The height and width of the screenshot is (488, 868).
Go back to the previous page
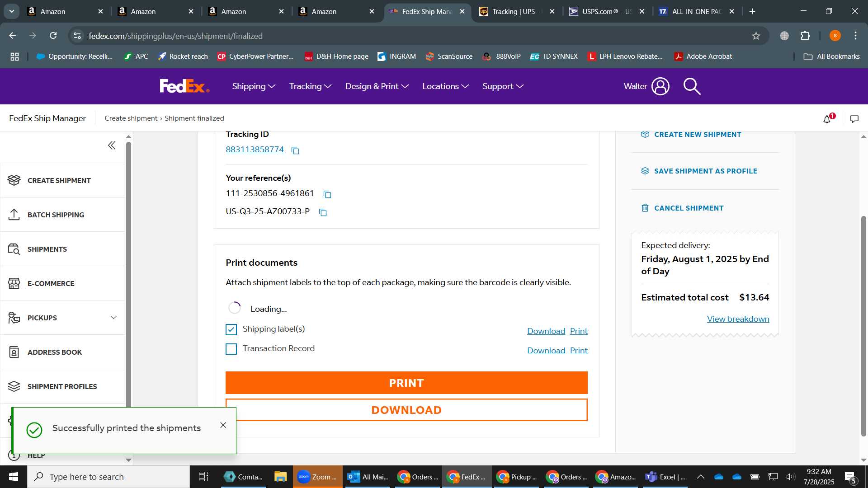(13, 36)
